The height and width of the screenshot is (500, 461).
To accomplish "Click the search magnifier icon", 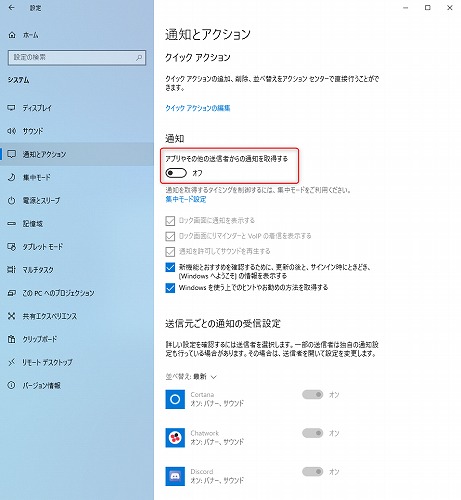I will [x=139, y=58].
